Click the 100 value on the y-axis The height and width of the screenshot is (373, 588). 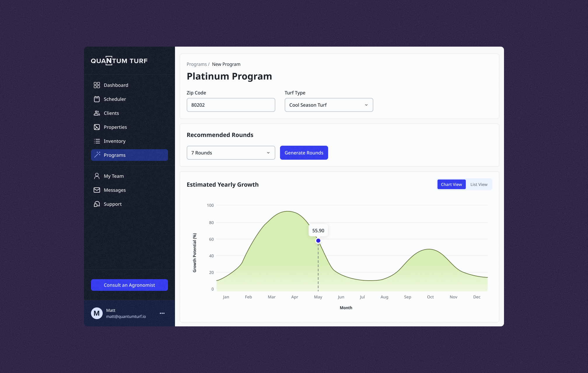tap(210, 205)
